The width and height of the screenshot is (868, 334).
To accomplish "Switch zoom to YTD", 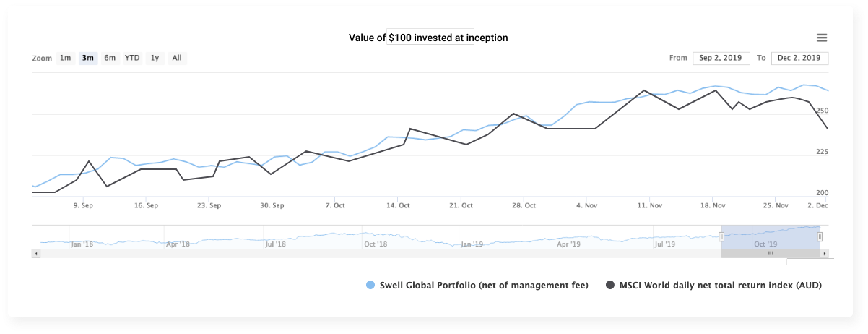I will point(132,58).
